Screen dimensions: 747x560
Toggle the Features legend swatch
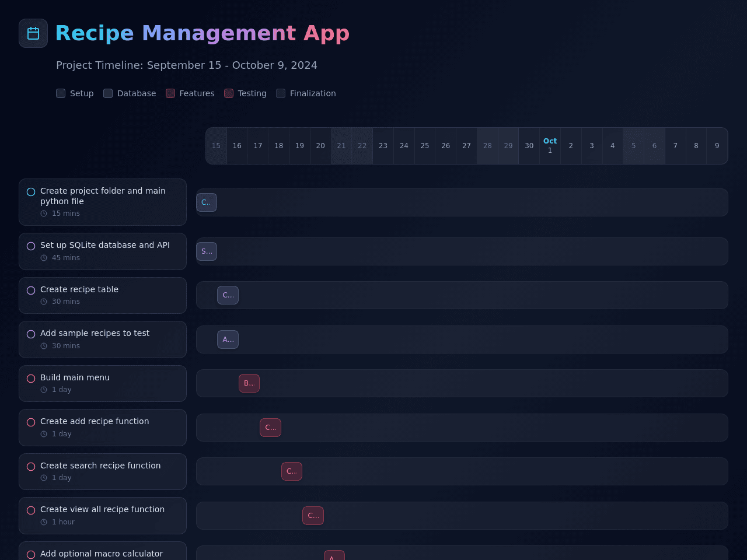pyautogui.click(x=170, y=93)
